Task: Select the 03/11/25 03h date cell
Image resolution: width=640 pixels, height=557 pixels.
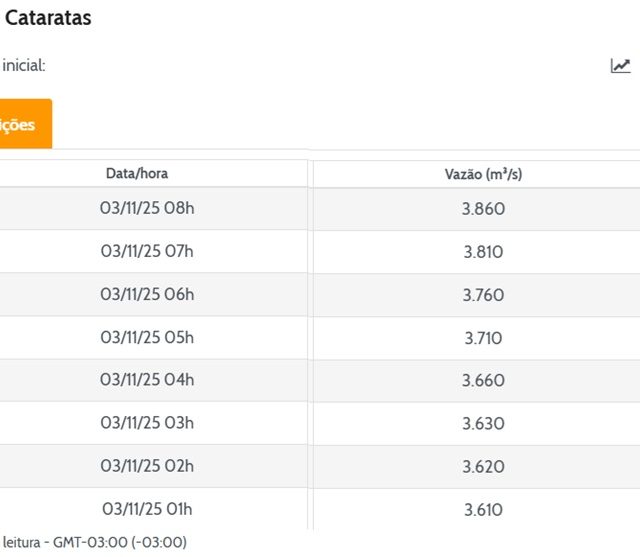Action: click(147, 423)
